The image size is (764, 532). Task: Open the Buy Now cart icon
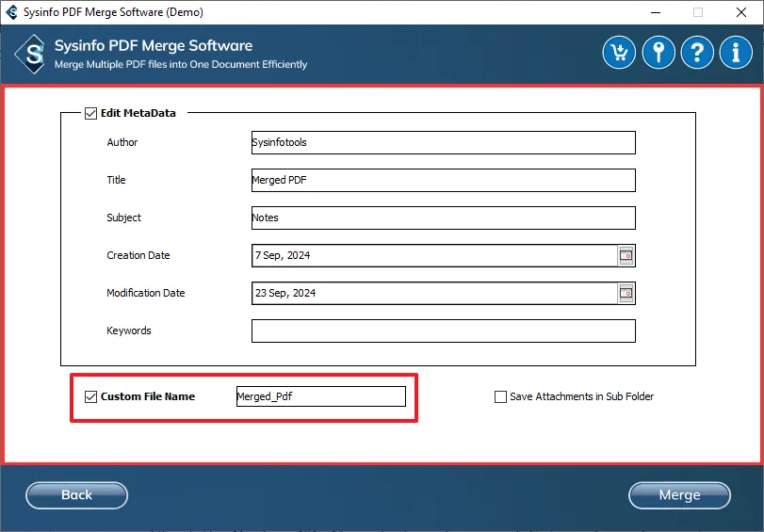pyautogui.click(x=619, y=52)
